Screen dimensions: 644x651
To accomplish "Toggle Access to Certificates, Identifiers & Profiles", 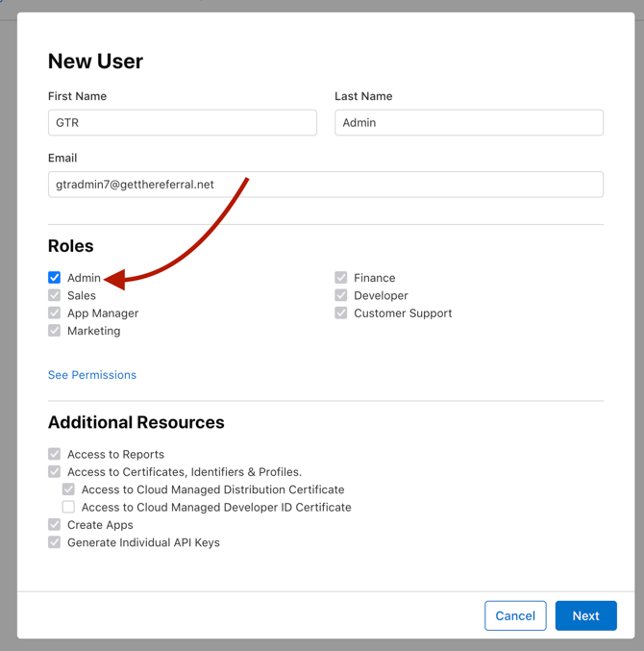I will click(x=55, y=472).
